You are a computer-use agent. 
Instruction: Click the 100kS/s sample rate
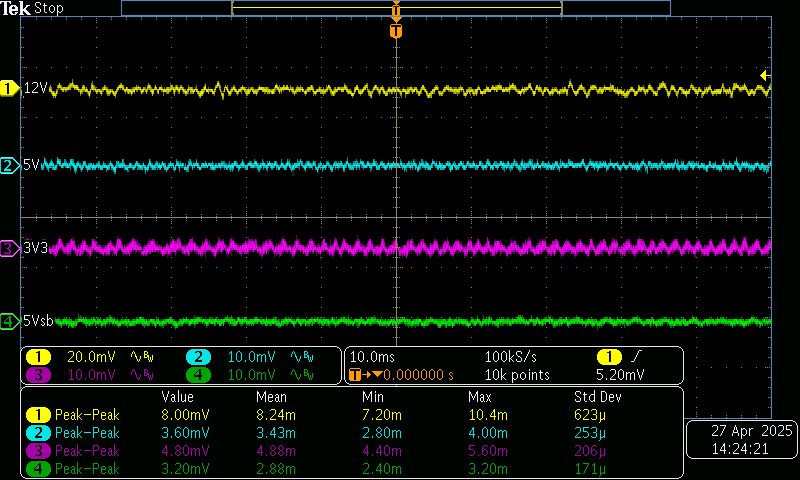pos(511,357)
